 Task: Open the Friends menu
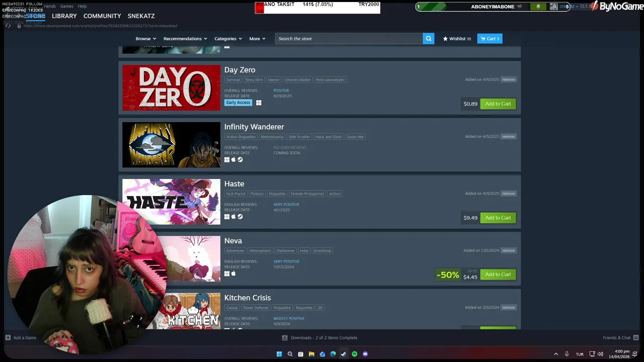tap(49, 6)
